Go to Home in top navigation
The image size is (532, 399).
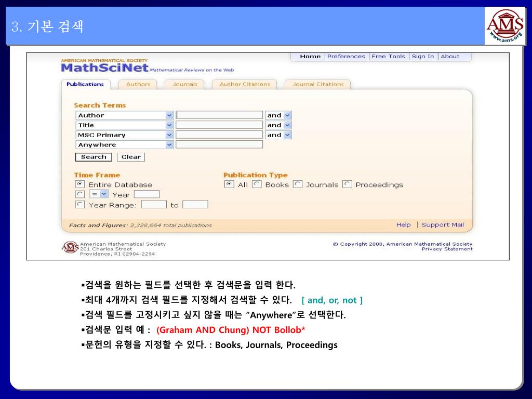point(310,56)
